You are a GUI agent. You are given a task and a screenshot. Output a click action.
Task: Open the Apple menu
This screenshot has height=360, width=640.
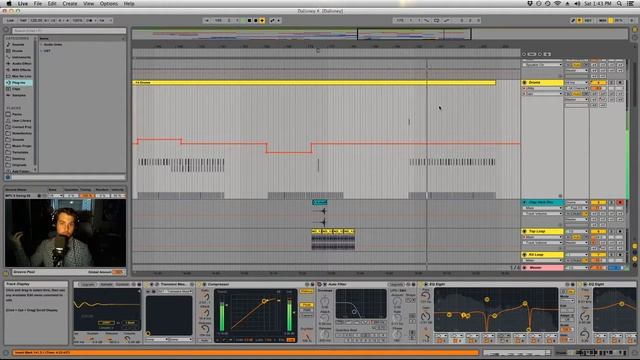pyautogui.click(x=9, y=4)
